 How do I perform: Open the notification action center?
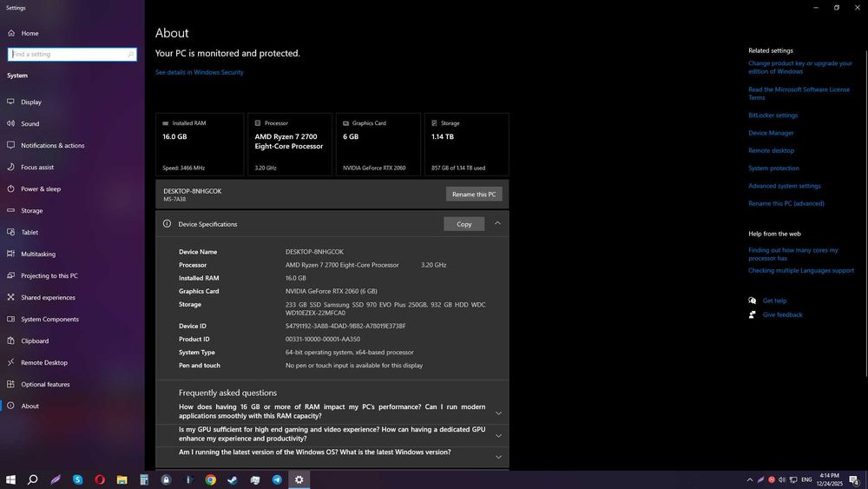(854, 480)
